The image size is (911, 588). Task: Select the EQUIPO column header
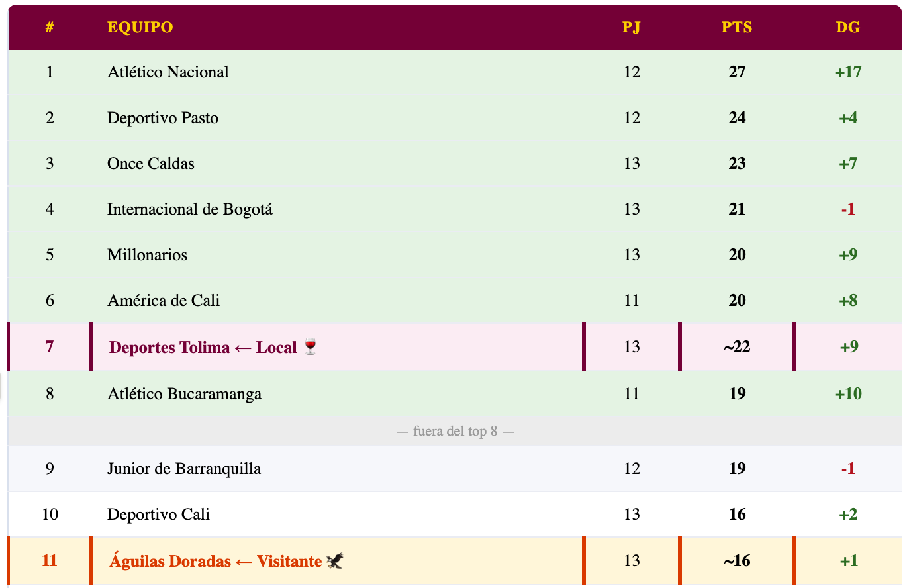[x=140, y=27]
